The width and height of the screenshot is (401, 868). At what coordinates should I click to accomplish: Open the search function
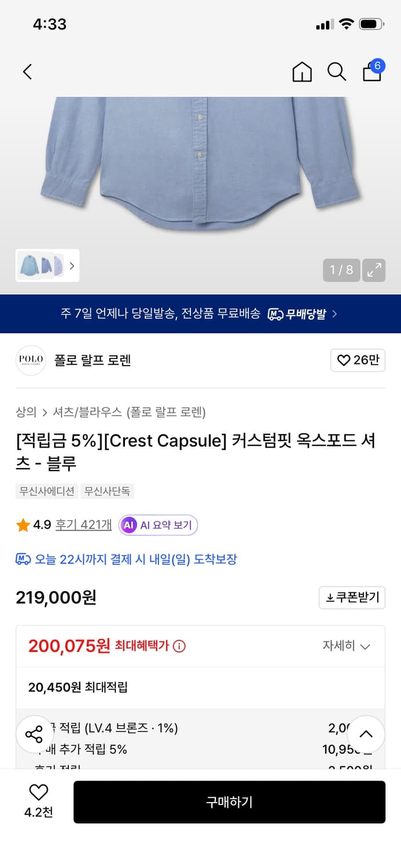(x=337, y=72)
